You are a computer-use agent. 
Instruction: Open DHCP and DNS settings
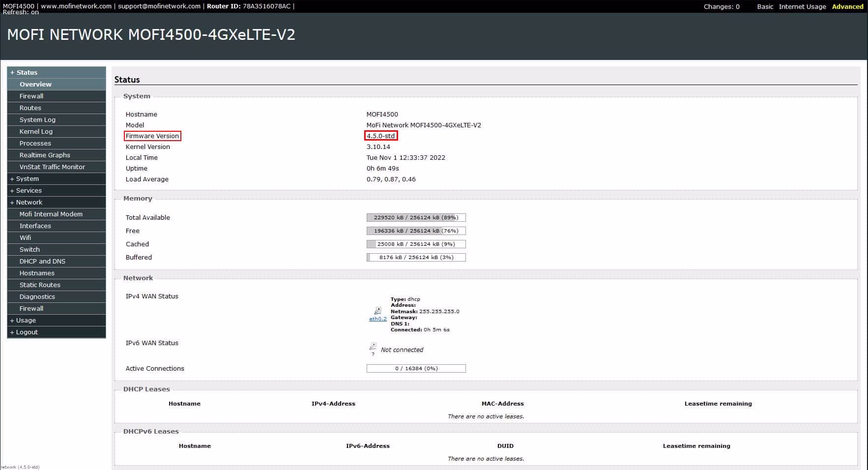point(57,261)
